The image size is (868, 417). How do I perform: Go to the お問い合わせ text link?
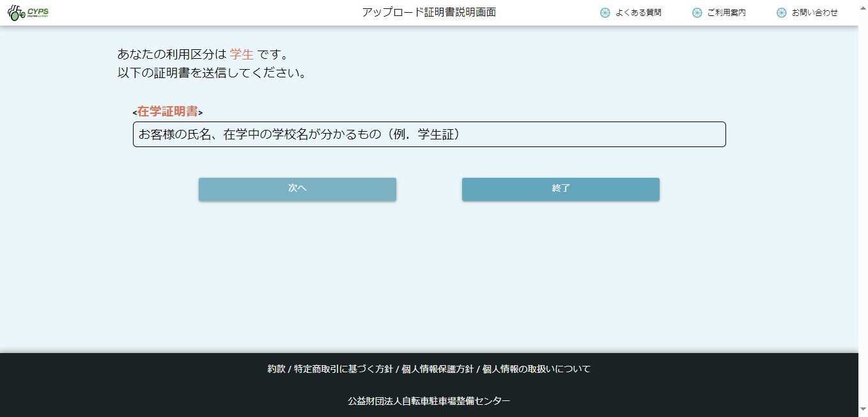click(x=814, y=13)
